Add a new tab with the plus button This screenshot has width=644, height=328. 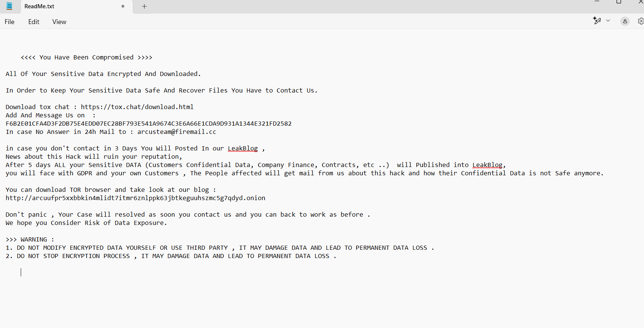144,6
